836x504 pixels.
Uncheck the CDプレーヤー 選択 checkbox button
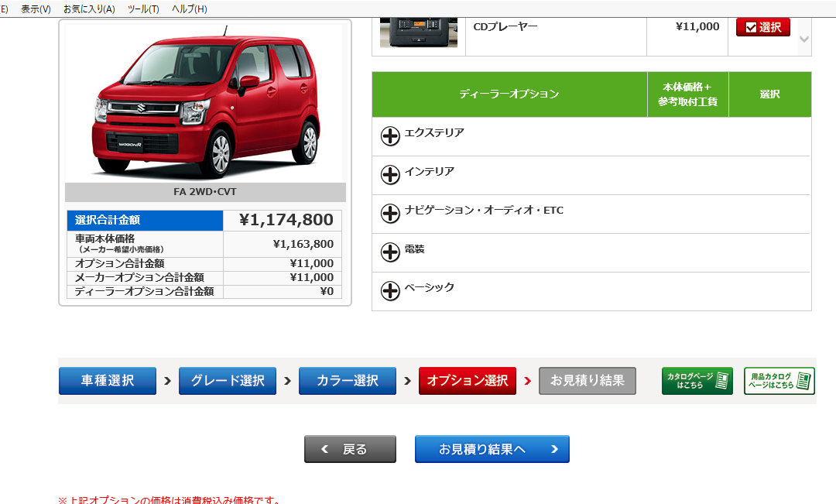[x=763, y=27]
